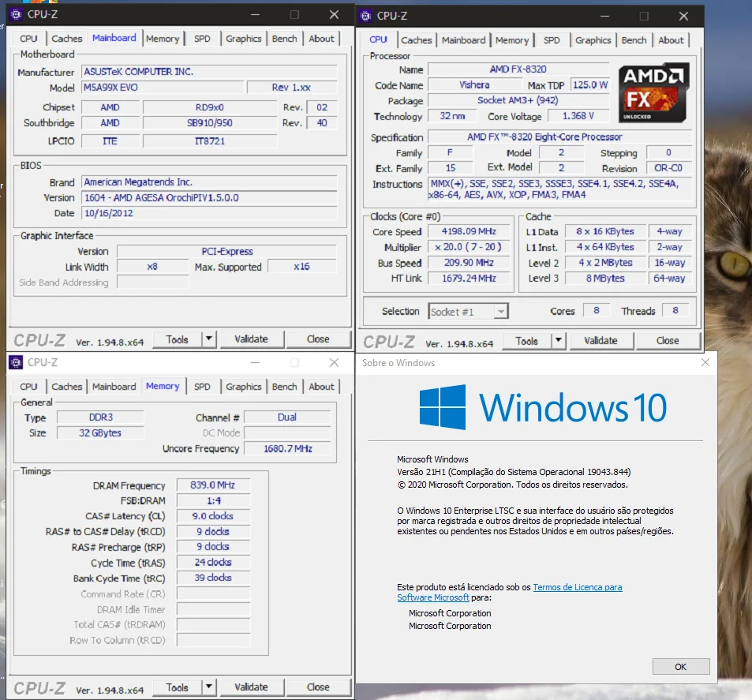The width and height of the screenshot is (752, 700).
Task: Open Bench tab in Mainboard window
Action: [284, 39]
